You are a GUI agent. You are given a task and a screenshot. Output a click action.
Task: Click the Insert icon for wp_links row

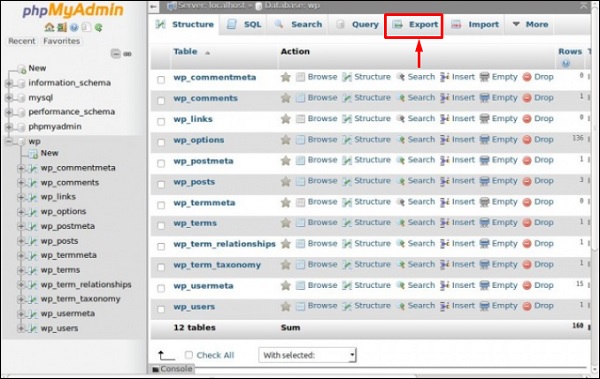[x=445, y=119]
